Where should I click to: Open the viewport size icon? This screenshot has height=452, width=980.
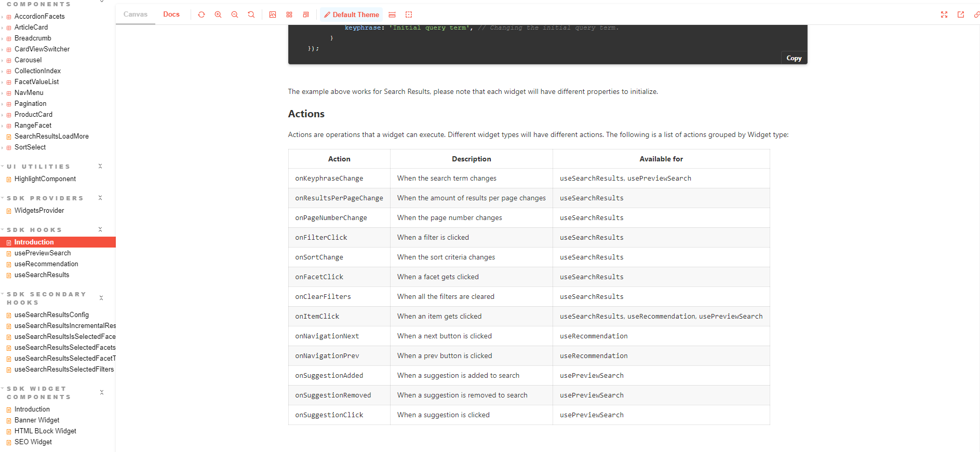(306, 15)
